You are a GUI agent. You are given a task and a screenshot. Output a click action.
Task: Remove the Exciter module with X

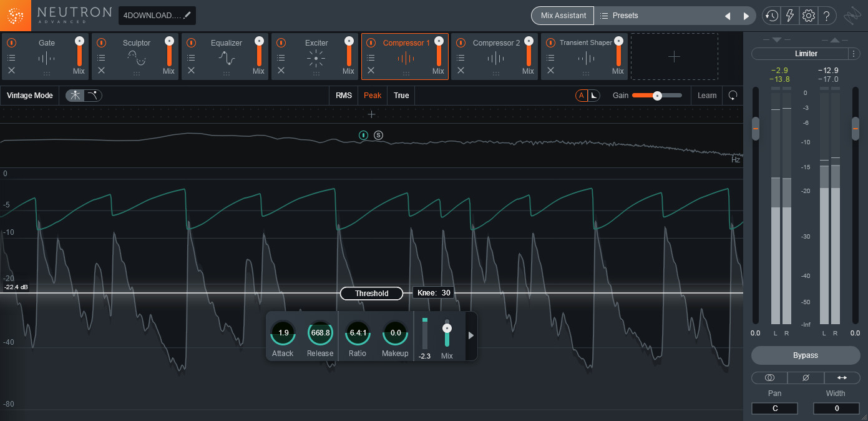[281, 71]
